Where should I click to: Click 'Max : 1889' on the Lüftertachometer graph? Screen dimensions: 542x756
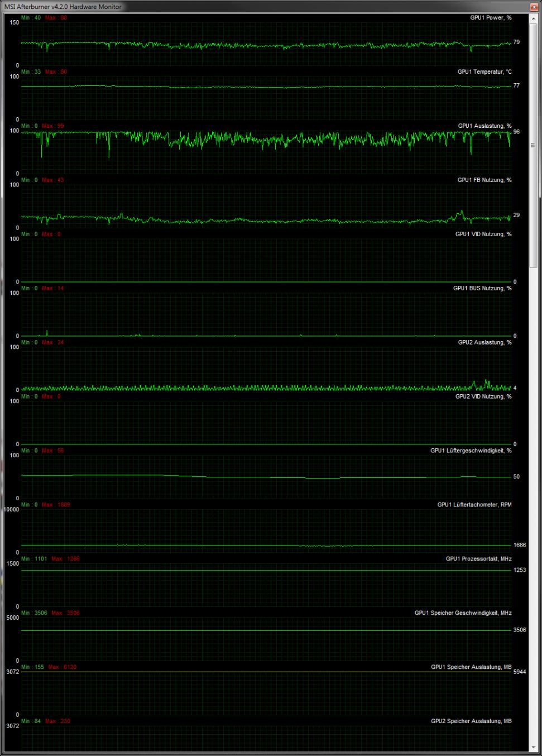56,505
